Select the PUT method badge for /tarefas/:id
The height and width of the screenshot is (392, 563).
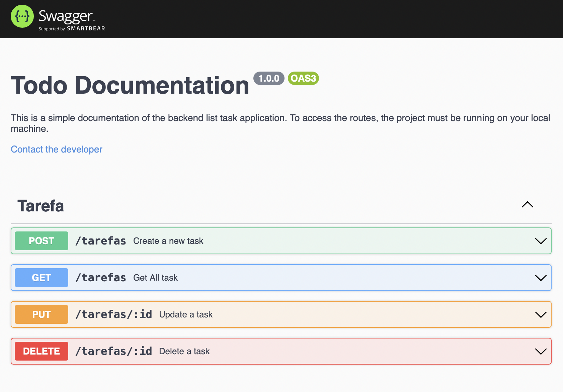point(41,314)
